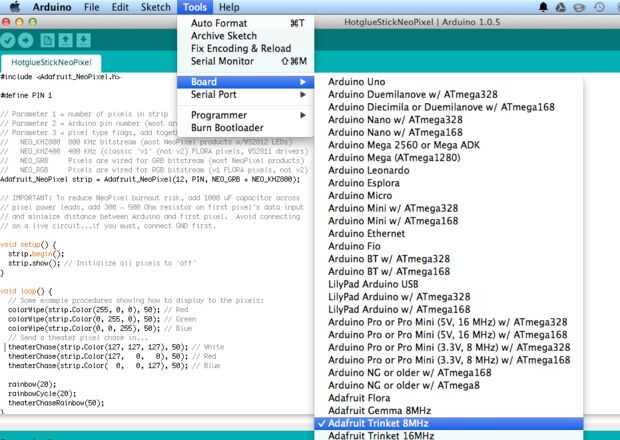Close the open Tools menu
The image size is (620, 440).
195,7
